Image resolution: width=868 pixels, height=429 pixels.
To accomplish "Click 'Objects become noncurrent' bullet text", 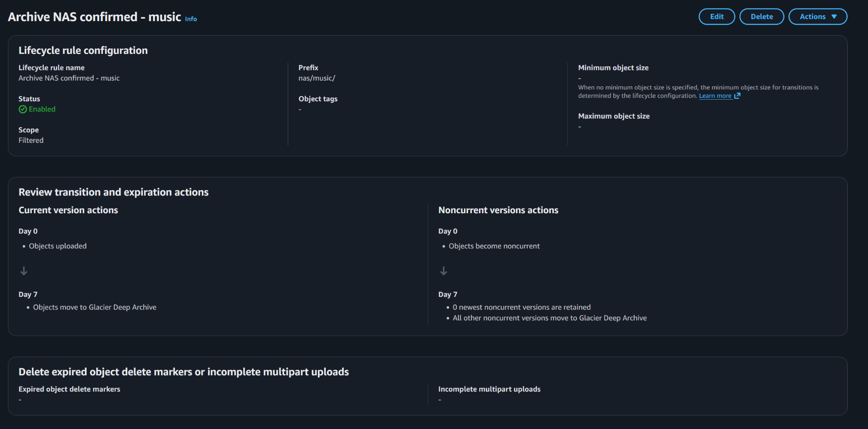I will pos(494,246).
